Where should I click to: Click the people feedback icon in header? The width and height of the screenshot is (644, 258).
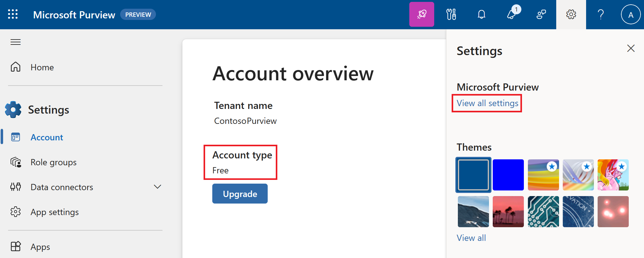click(x=541, y=14)
